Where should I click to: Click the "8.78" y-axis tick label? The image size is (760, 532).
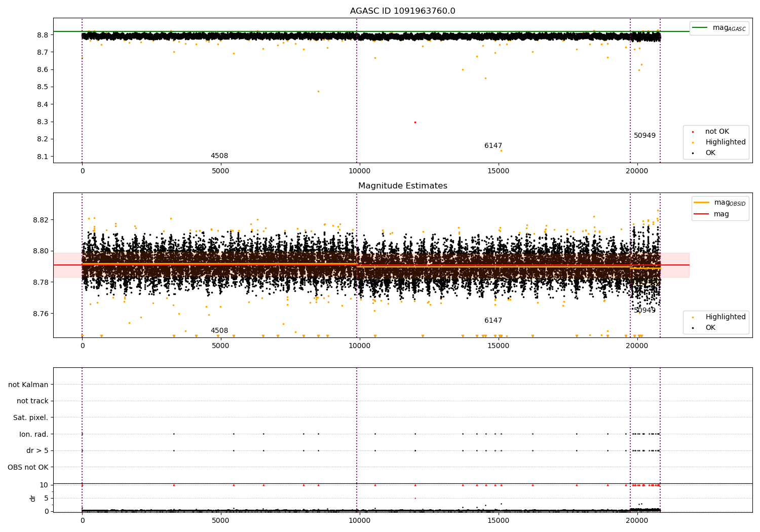(41, 282)
